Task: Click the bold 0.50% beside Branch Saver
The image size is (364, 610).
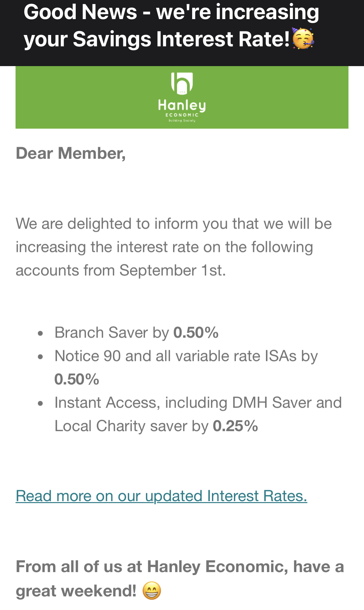Action: click(x=196, y=333)
